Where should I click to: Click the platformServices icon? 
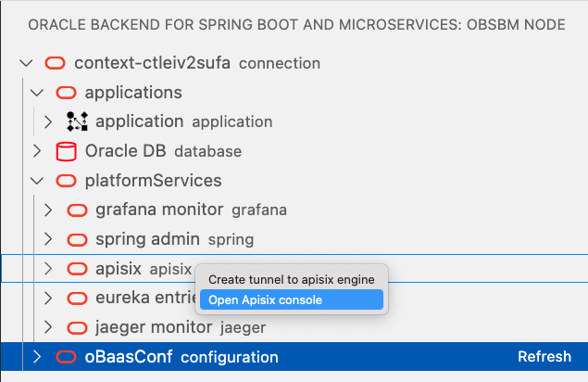point(66,181)
